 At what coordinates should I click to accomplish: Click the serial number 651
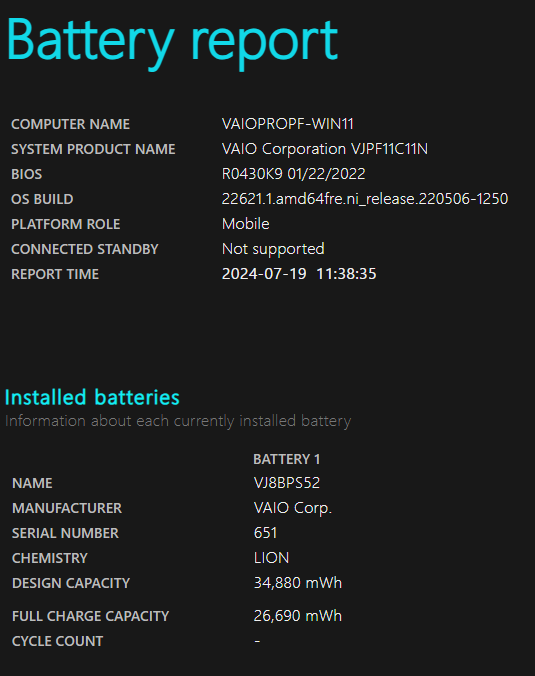pyautogui.click(x=265, y=533)
